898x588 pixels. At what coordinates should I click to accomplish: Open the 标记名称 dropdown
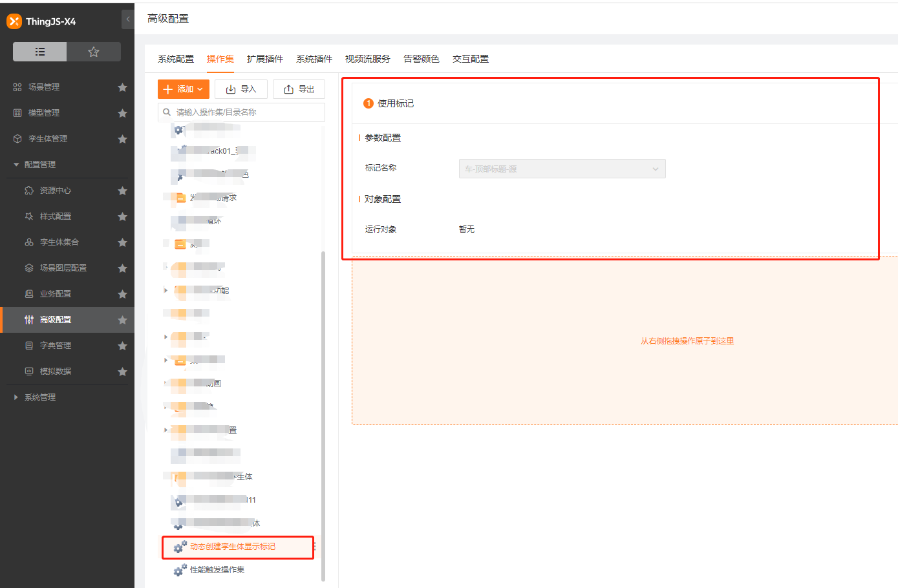point(562,169)
